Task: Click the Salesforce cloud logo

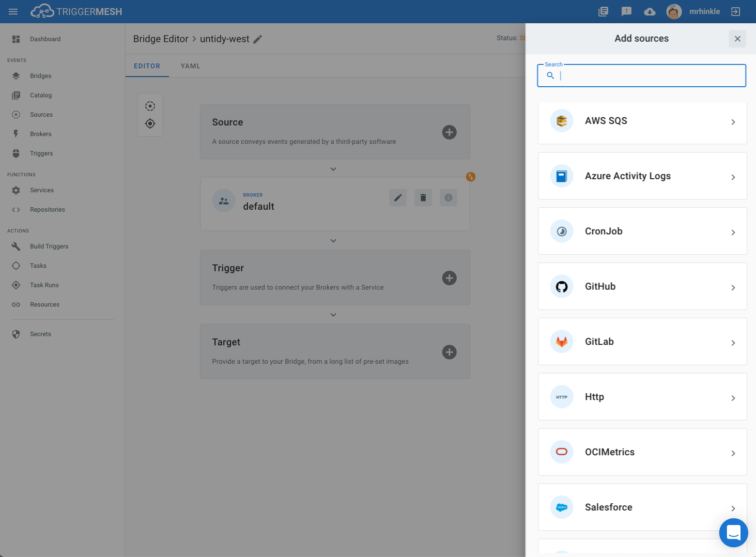Action: point(562,507)
